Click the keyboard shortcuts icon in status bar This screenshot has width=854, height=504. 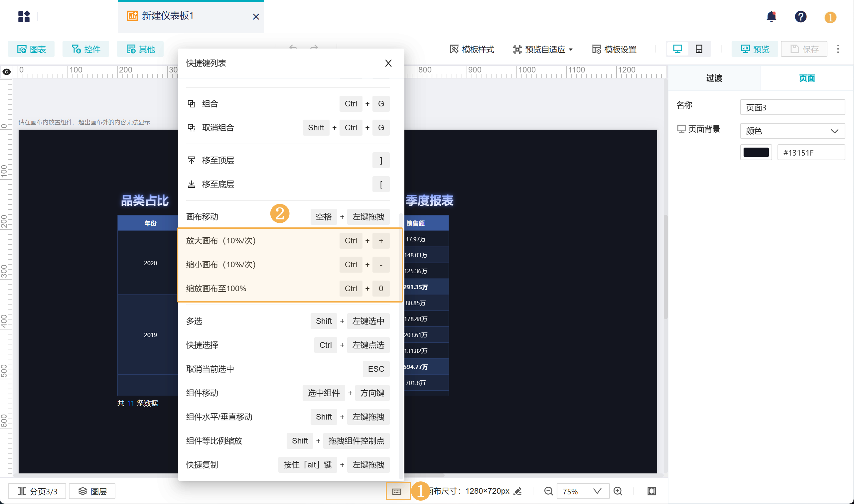coord(397,491)
